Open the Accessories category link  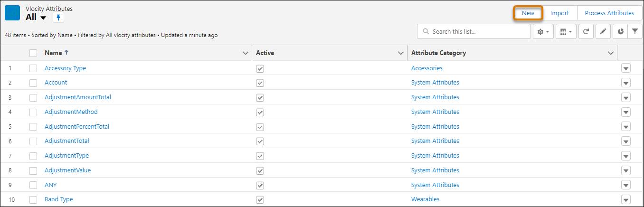click(426, 68)
